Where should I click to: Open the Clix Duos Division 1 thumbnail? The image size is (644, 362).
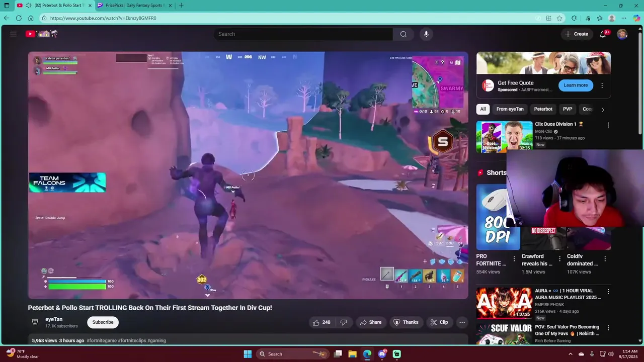(x=504, y=136)
